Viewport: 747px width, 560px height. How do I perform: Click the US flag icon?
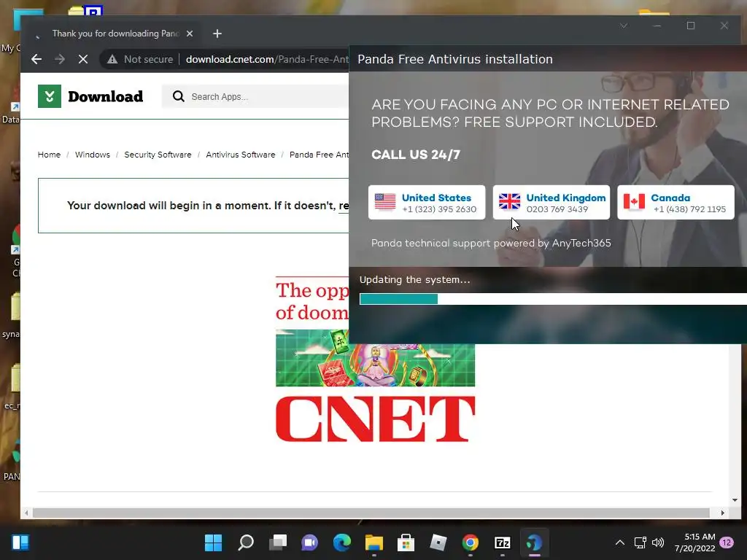click(385, 202)
